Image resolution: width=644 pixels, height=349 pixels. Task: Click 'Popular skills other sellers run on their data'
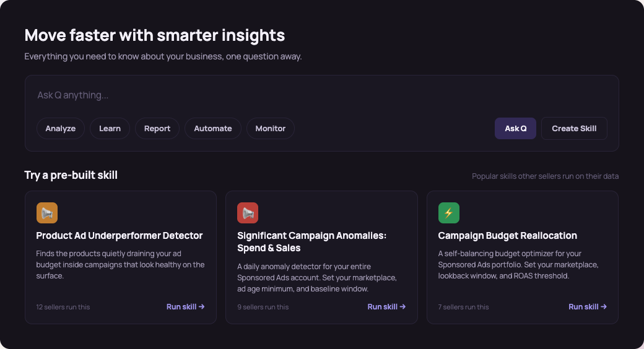pyautogui.click(x=545, y=176)
